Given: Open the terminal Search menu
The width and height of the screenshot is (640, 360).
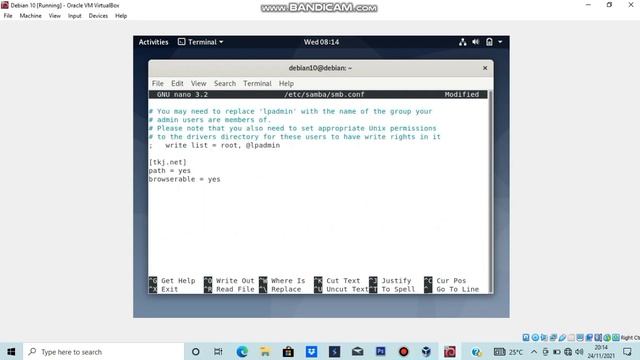Looking at the screenshot, I should (x=225, y=83).
